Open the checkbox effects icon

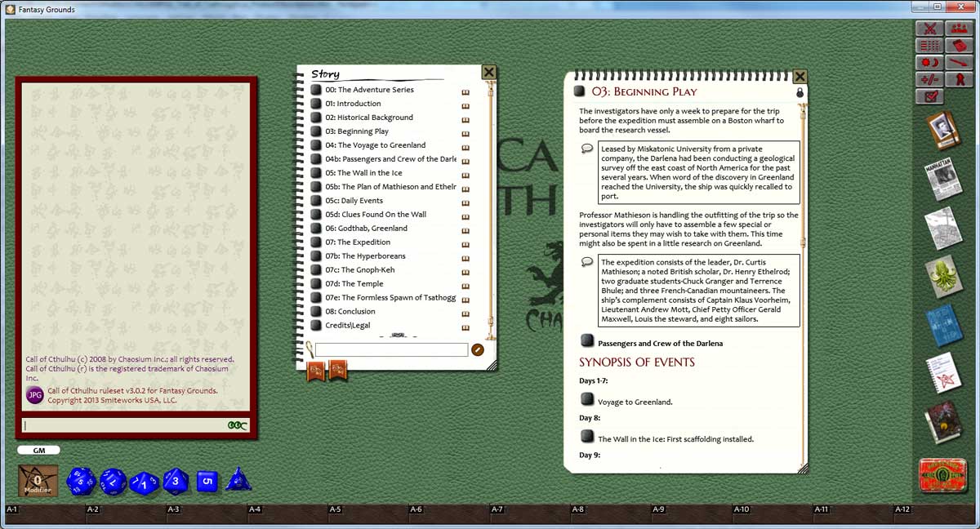(x=929, y=97)
